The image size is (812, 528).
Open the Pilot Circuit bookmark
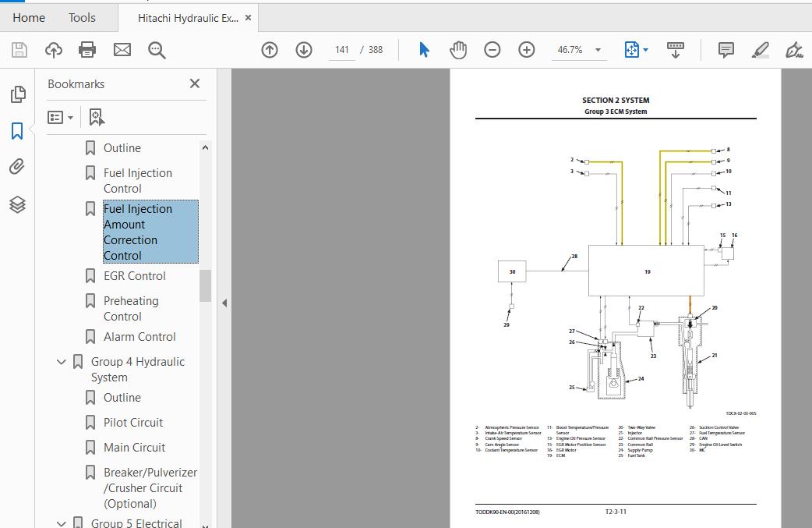tap(133, 423)
